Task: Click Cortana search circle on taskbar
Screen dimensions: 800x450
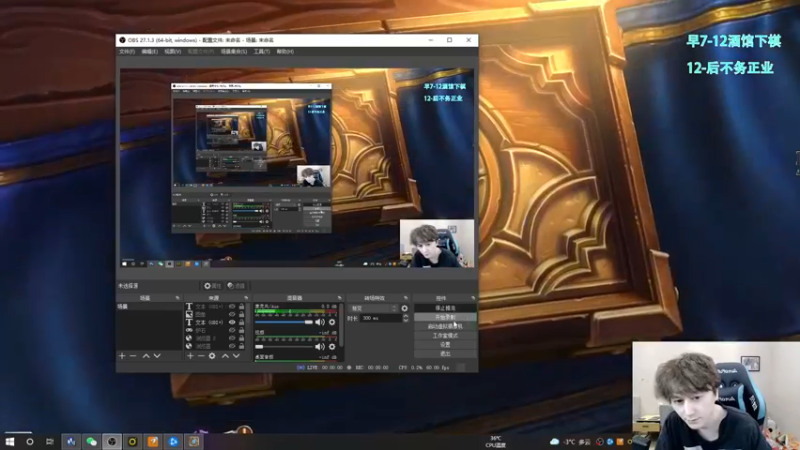Action: pos(30,441)
